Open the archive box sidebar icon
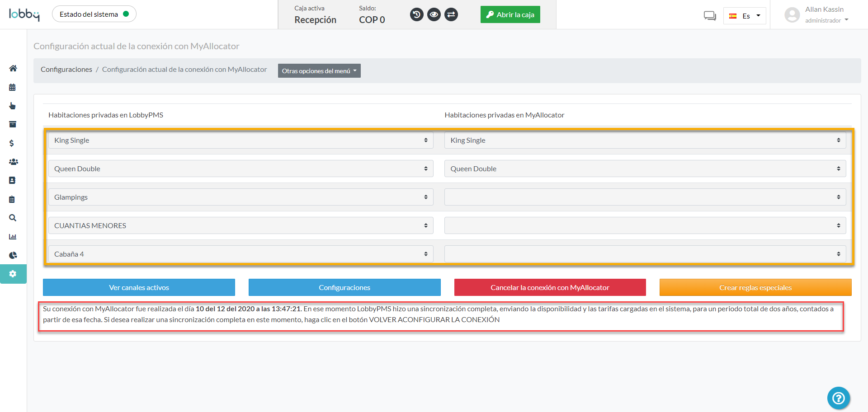The image size is (868, 412). tap(13, 124)
